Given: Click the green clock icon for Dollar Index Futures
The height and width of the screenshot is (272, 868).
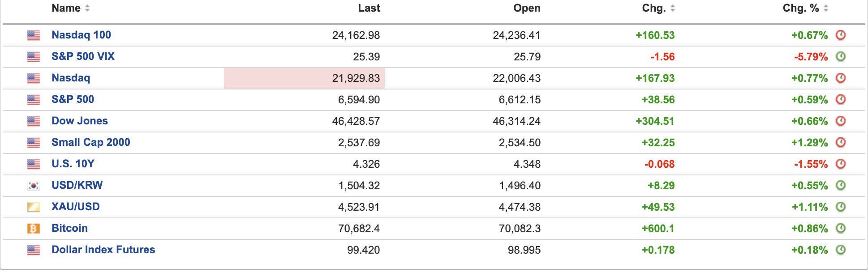Looking at the screenshot, I should pyautogui.click(x=841, y=250).
